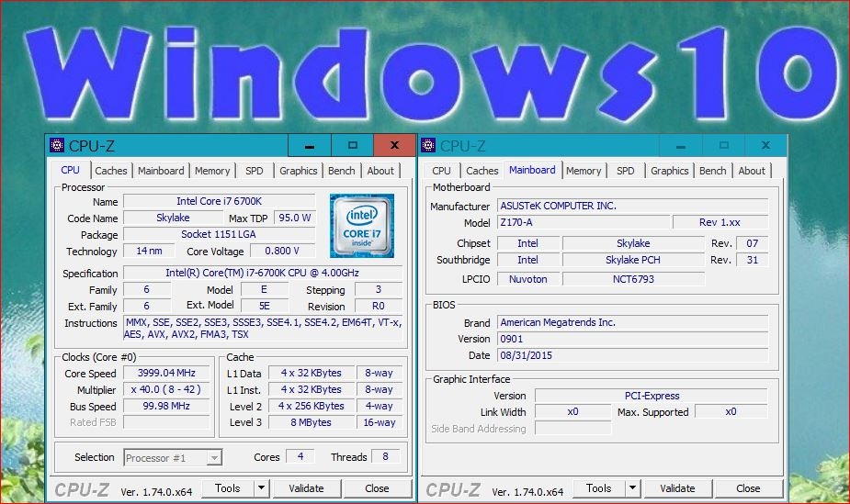Go to Bench tab in right CPU-Z window
This screenshot has width=850, height=504.
(x=713, y=171)
